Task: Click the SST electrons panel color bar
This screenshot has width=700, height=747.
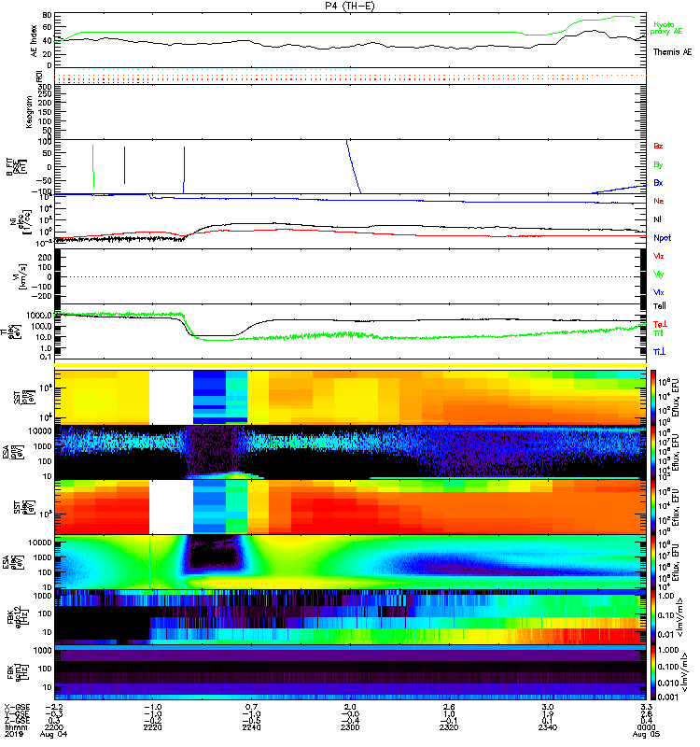Action: coord(652,507)
